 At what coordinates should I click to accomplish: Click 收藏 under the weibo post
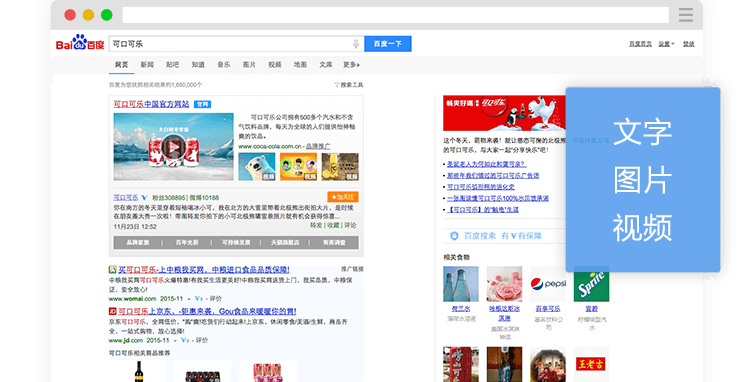333,225
